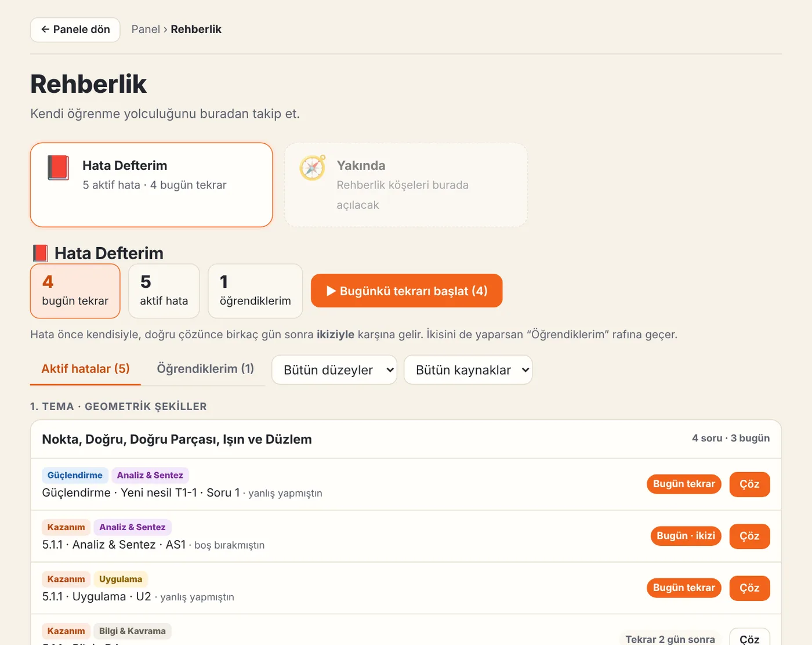
Task: Click the book icon beside Hata Defterim heading
Action: (40, 253)
